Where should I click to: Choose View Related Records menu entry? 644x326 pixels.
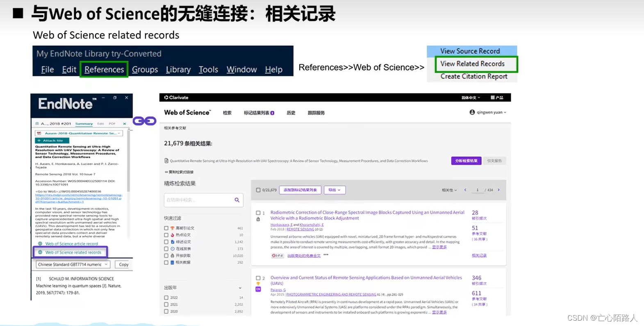coord(472,64)
